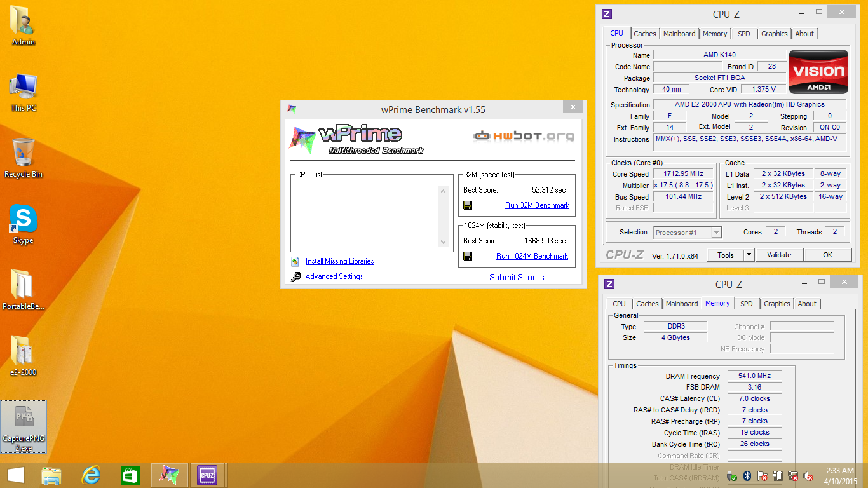Click the Run 1024M Benchmark link

click(532, 256)
